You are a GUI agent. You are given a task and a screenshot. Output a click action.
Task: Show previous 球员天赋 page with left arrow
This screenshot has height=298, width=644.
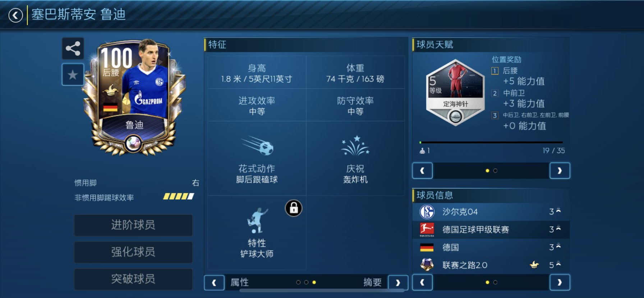pos(422,171)
